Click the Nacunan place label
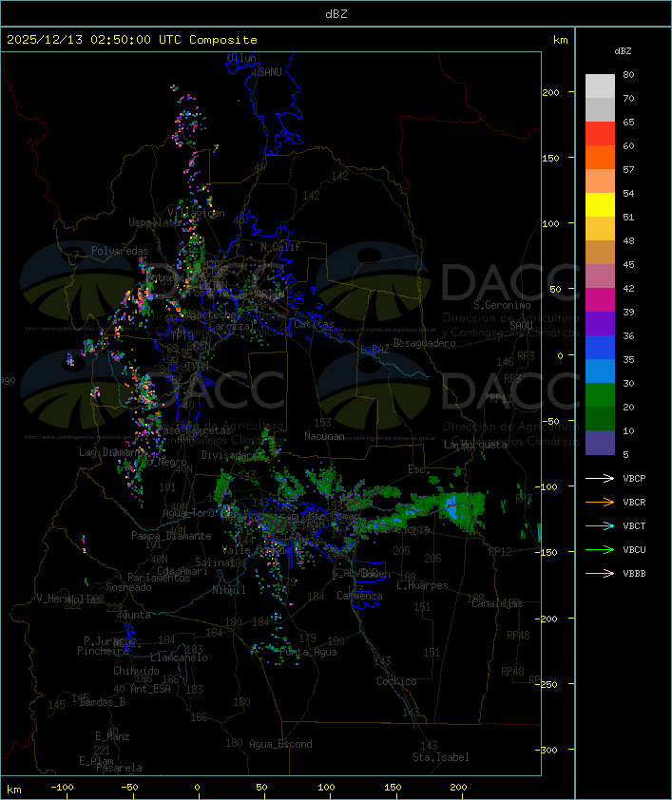This screenshot has height=800, width=672. coord(324,436)
